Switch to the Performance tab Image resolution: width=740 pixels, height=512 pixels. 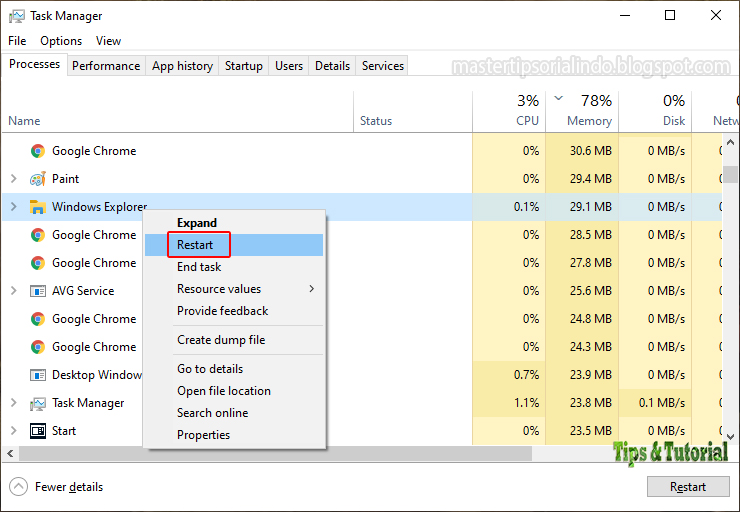pos(106,66)
